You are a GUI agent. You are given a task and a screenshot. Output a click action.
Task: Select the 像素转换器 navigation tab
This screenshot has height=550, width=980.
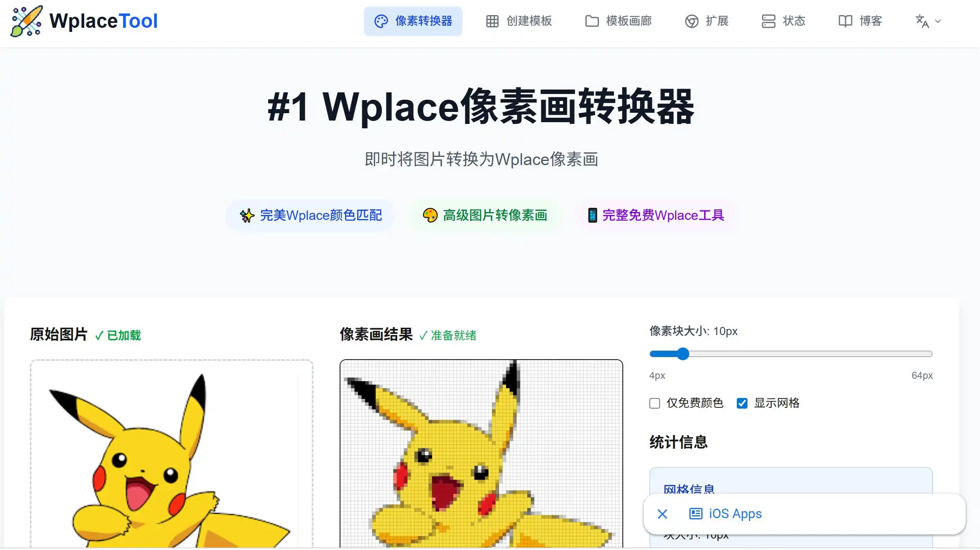point(413,21)
